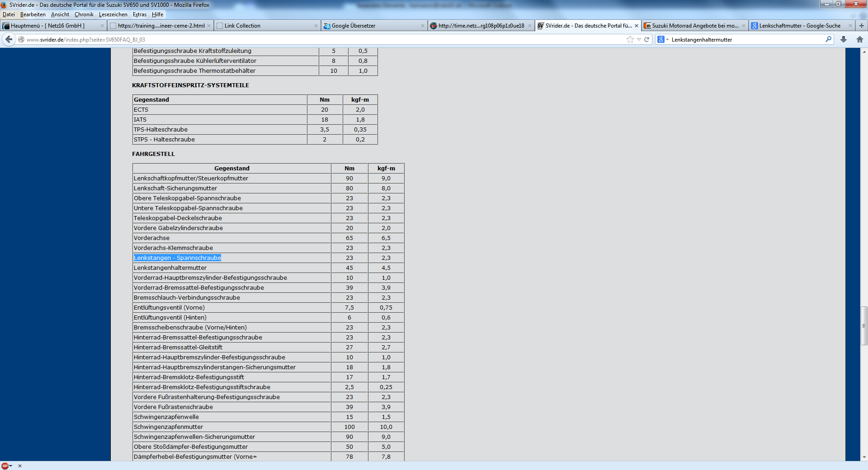Screen dimensions: 868x470
Task: Expand the Adblock Plus dropdown arrow
Action: point(11,466)
